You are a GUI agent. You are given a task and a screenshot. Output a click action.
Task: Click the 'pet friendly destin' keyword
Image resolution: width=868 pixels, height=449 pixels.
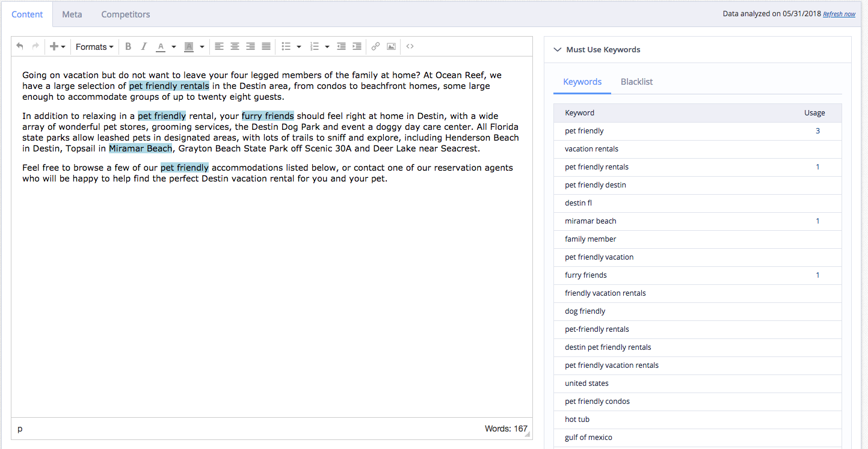[x=596, y=185]
